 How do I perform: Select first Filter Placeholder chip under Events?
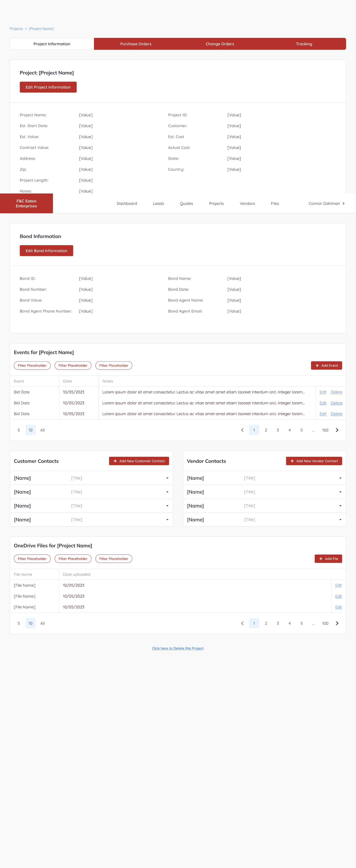(x=32, y=366)
